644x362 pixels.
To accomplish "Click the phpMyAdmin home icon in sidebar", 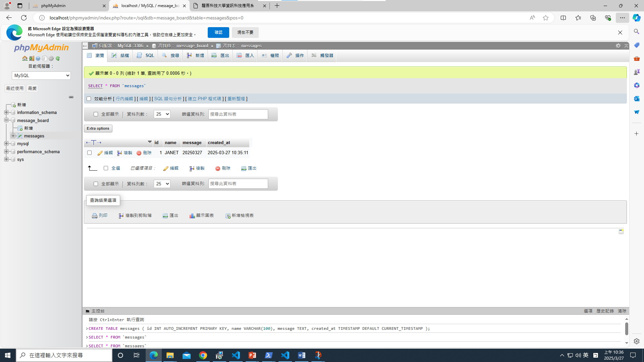I will [24, 58].
